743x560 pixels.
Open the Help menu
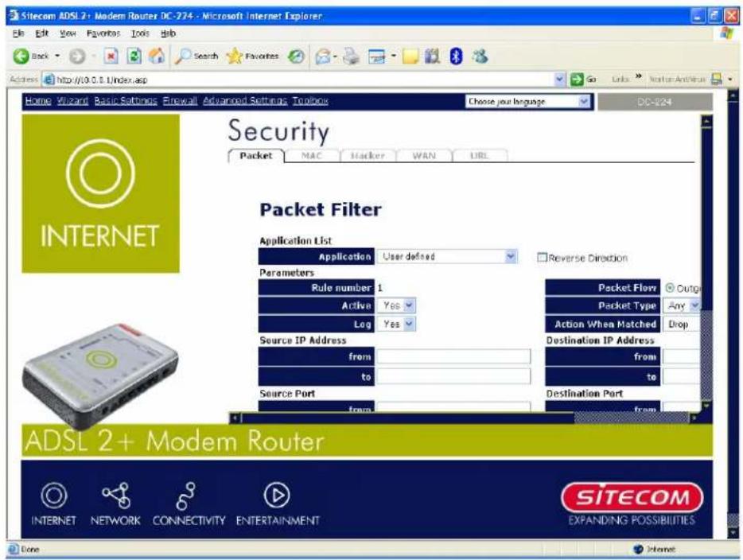[168, 33]
